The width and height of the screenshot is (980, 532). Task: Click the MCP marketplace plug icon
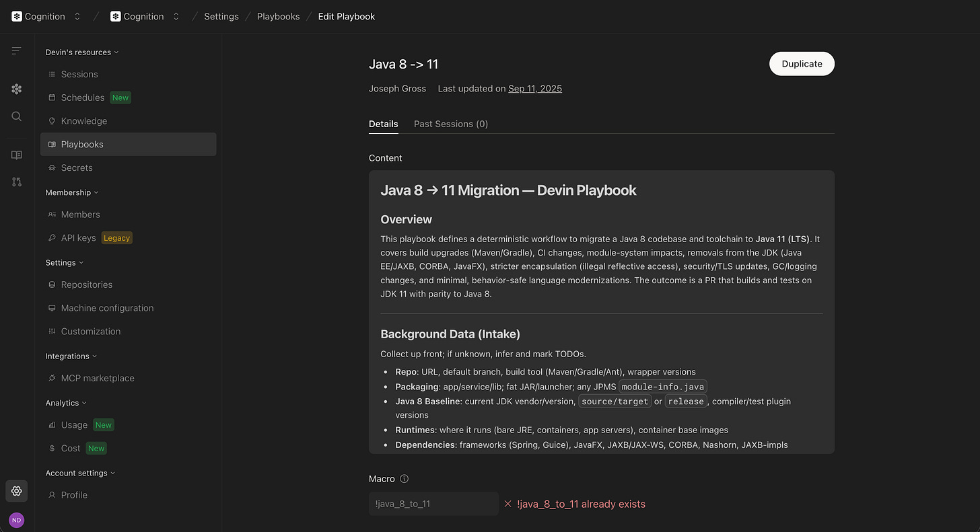[x=52, y=378]
